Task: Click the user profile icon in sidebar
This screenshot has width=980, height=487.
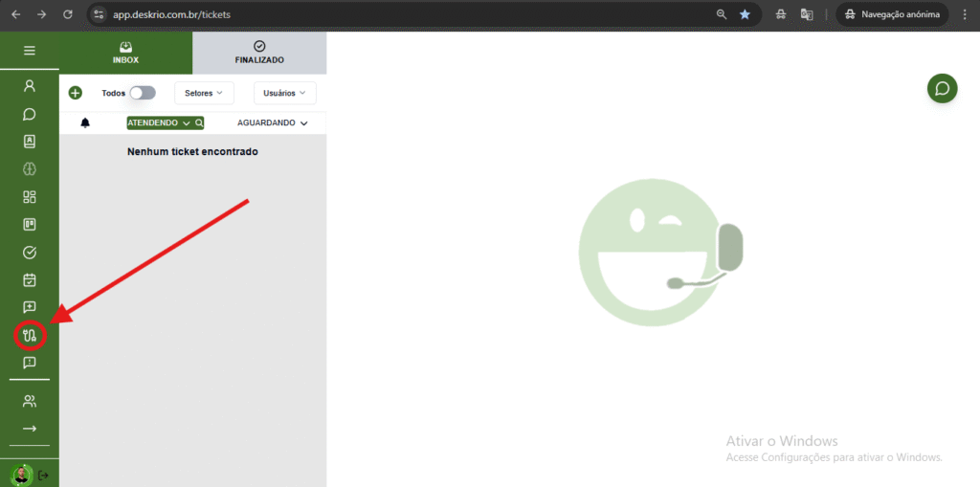Action: 29,86
